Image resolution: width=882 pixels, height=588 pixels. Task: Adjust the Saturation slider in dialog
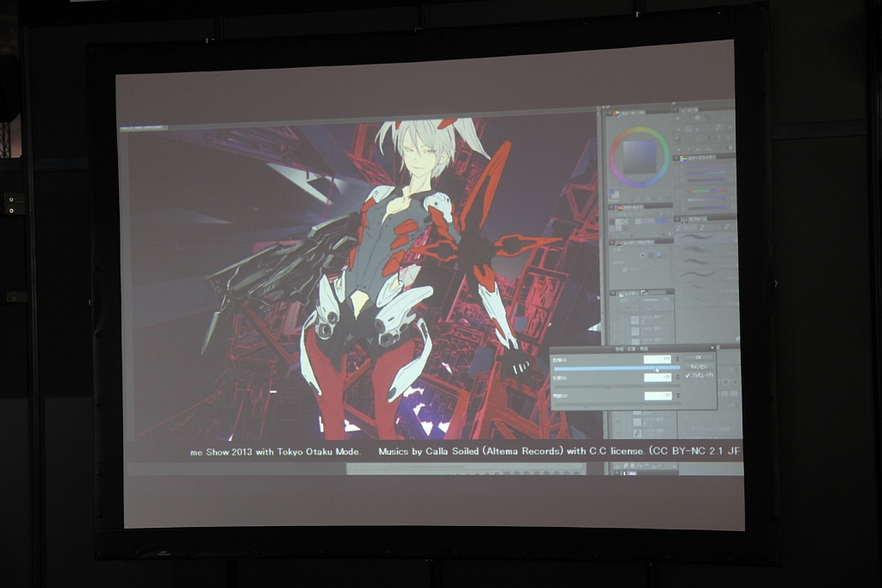coord(617,387)
